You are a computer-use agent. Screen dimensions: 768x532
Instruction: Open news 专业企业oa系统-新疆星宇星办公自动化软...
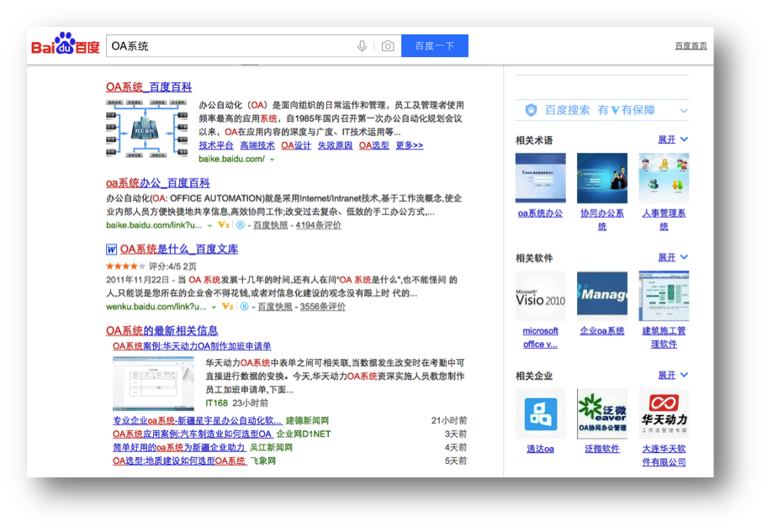coord(198,420)
